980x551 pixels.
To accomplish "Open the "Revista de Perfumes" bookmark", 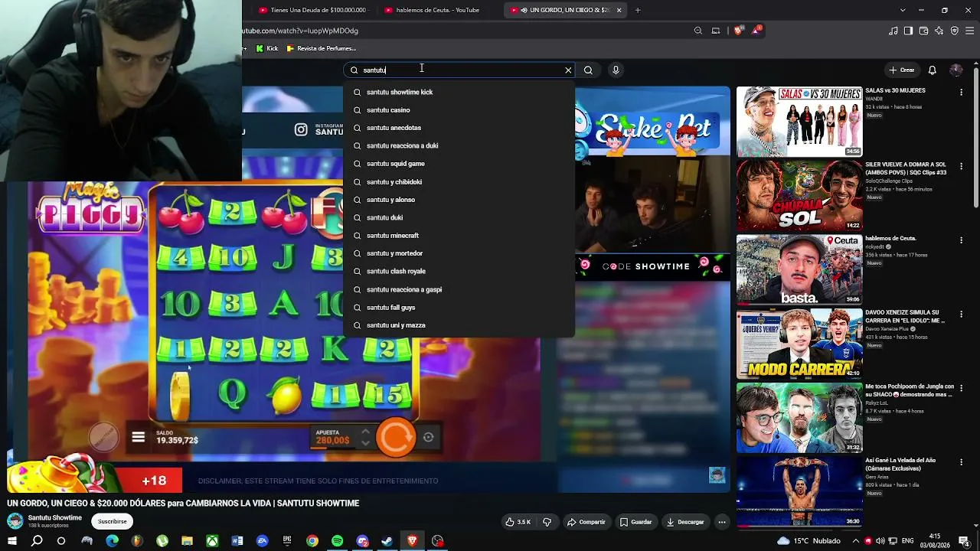I will (x=321, y=48).
